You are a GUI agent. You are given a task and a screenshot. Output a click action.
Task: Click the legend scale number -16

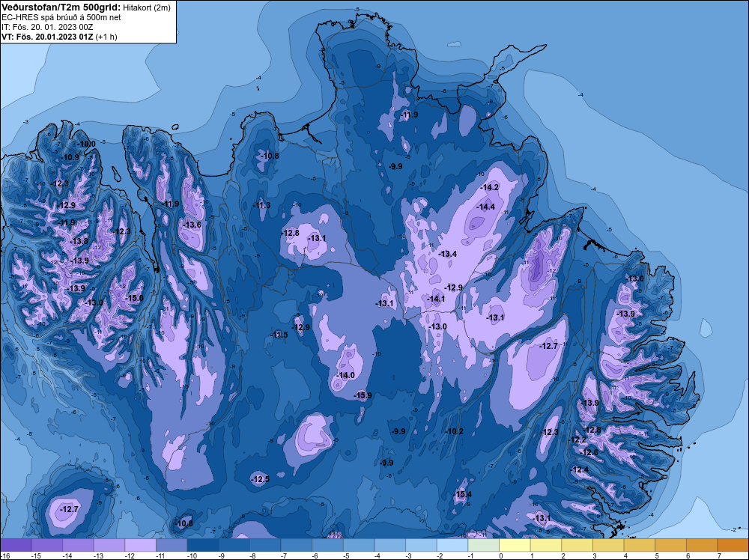point(4,556)
